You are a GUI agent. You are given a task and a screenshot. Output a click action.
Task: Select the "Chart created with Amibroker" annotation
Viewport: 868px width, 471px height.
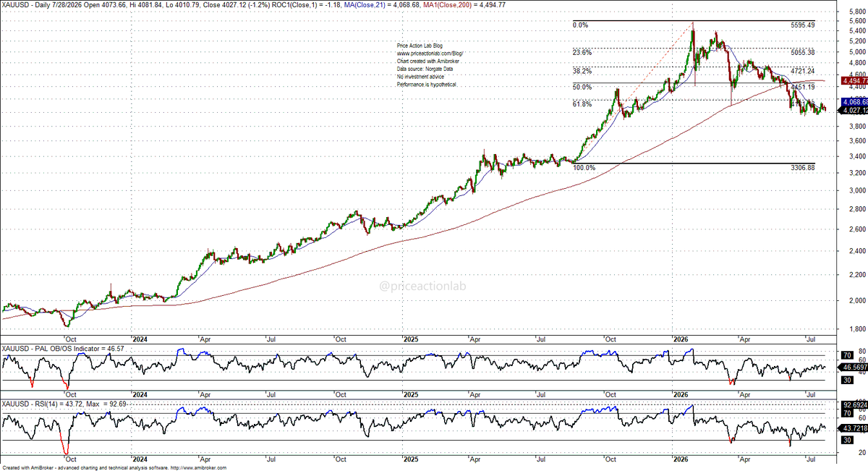tap(427, 61)
